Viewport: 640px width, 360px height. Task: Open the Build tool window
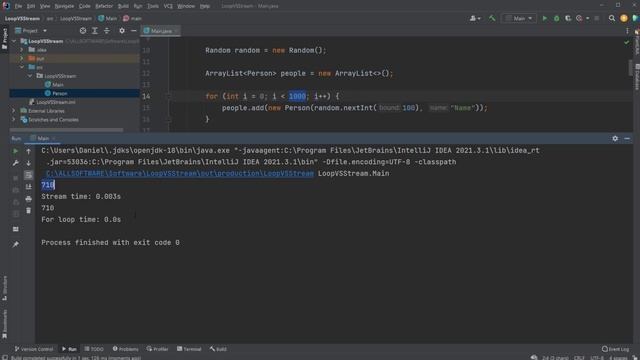[x=218, y=349]
